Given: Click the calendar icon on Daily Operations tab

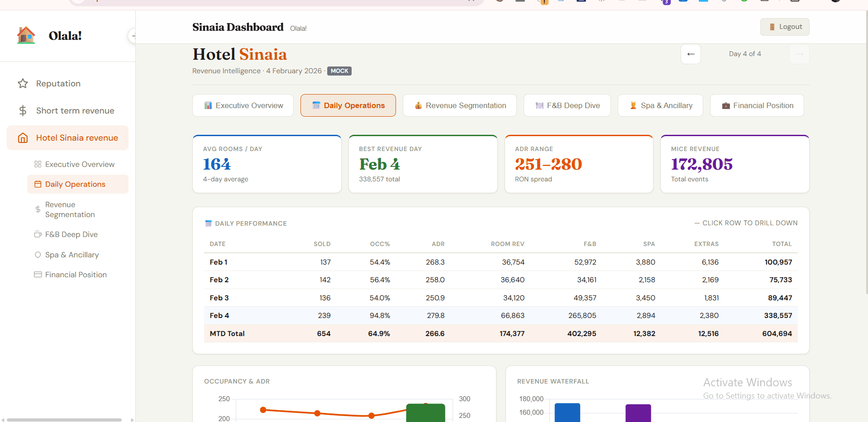Looking at the screenshot, I should point(316,105).
